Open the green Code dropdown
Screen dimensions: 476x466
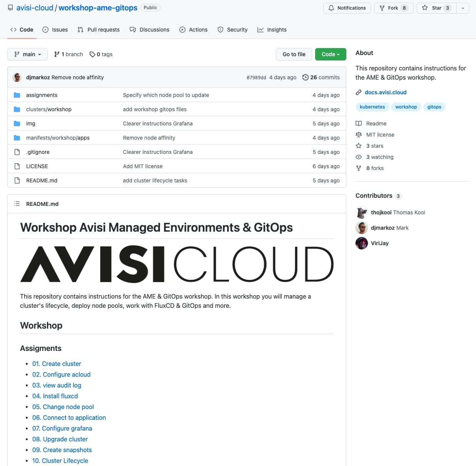coord(330,54)
